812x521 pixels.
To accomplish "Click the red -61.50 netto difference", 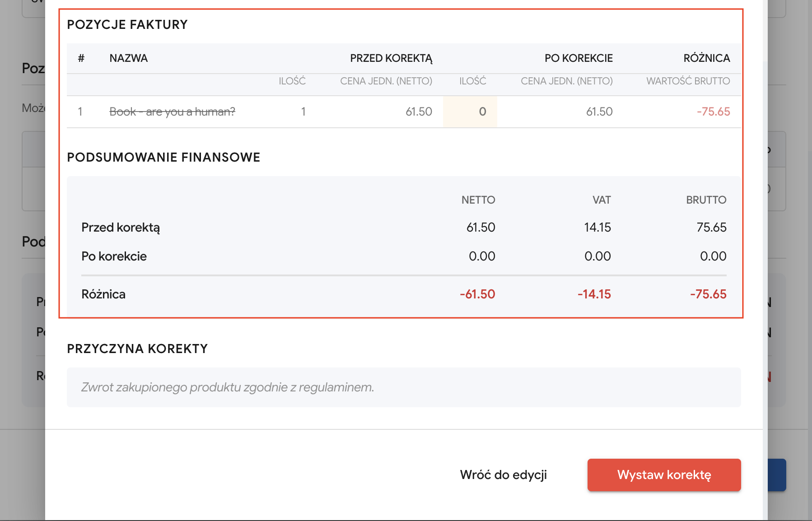I will pyautogui.click(x=477, y=294).
